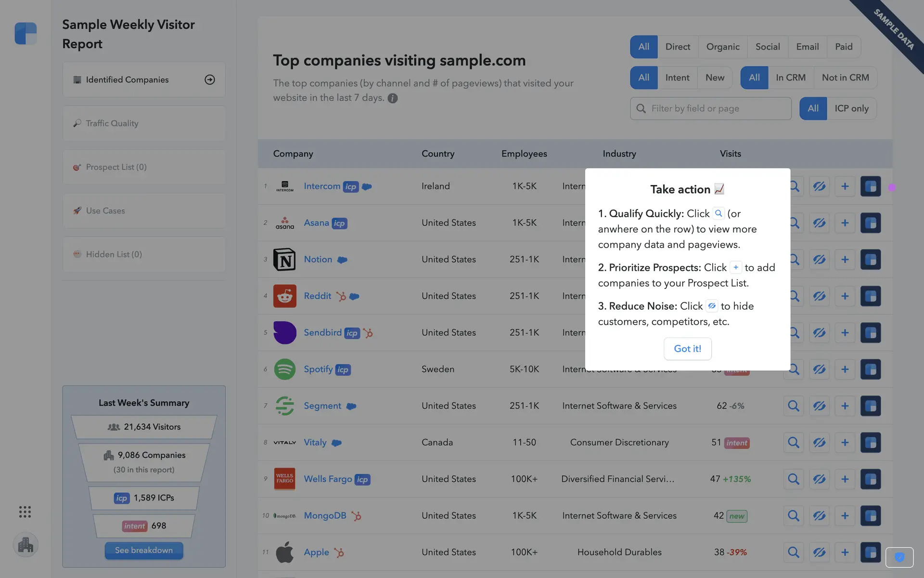
Task: Click magnifier icon in Segment row
Action: (793, 406)
